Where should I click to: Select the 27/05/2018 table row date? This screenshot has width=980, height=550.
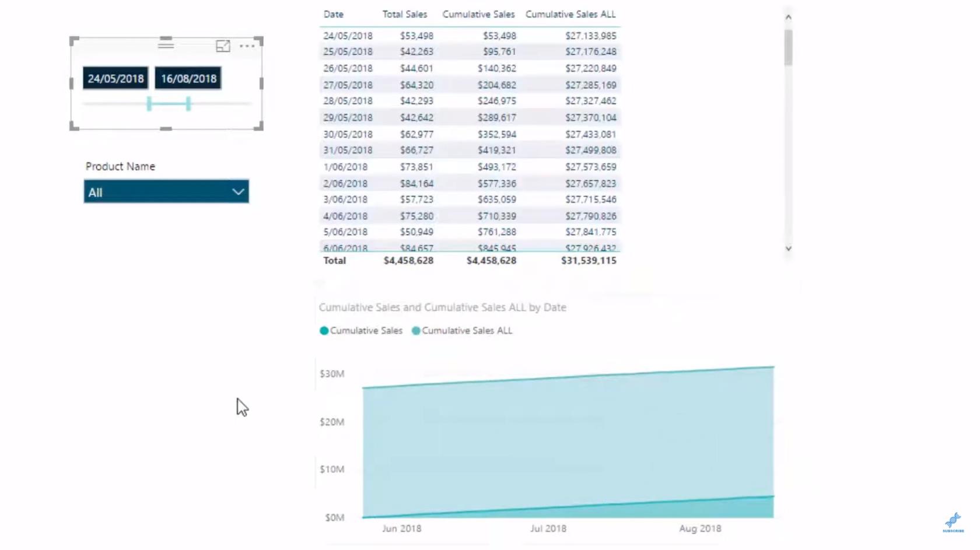click(x=348, y=85)
